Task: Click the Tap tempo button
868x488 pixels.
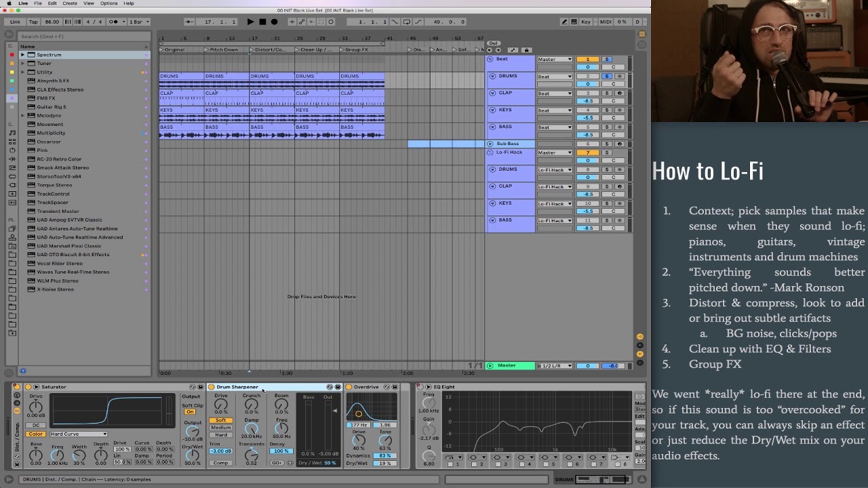Action: point(33,22)
